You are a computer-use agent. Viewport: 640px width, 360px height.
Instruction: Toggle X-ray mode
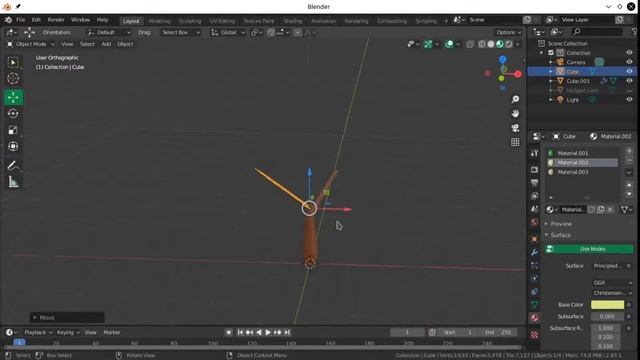coord(470,44)
